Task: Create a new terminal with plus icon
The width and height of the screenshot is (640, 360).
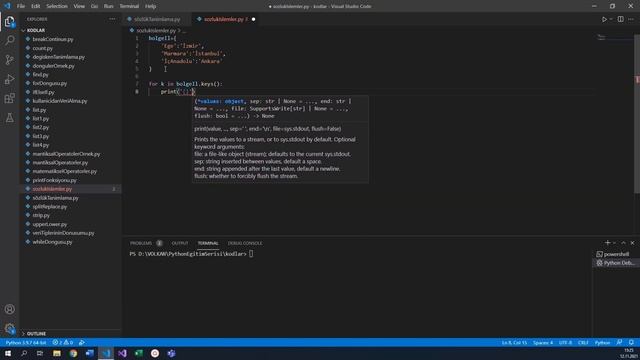Action: click(607, 243)
